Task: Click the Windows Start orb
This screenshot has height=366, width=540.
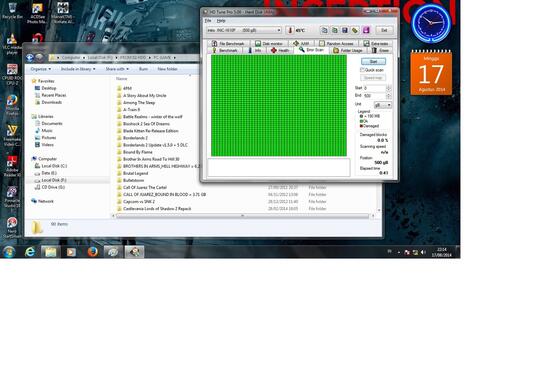Action: pyautogui.click(x=9, y=252)
